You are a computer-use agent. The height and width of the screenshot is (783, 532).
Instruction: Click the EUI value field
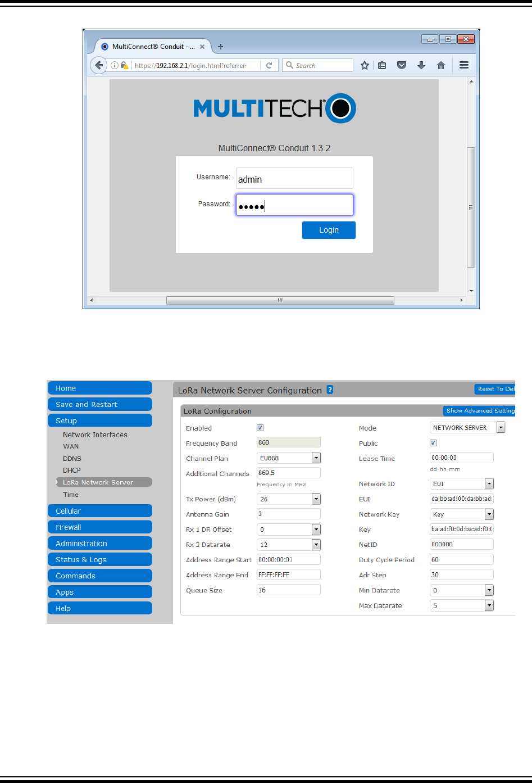pos(462,499)
